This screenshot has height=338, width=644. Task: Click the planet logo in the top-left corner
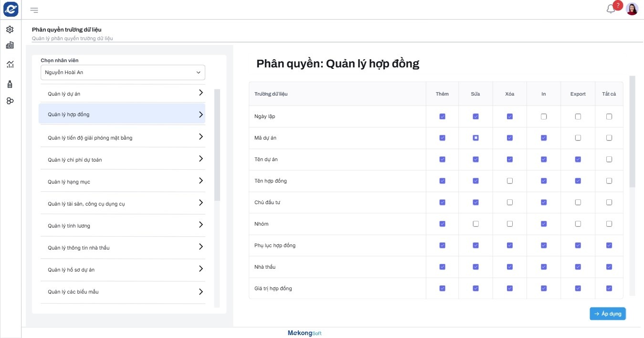11,9
